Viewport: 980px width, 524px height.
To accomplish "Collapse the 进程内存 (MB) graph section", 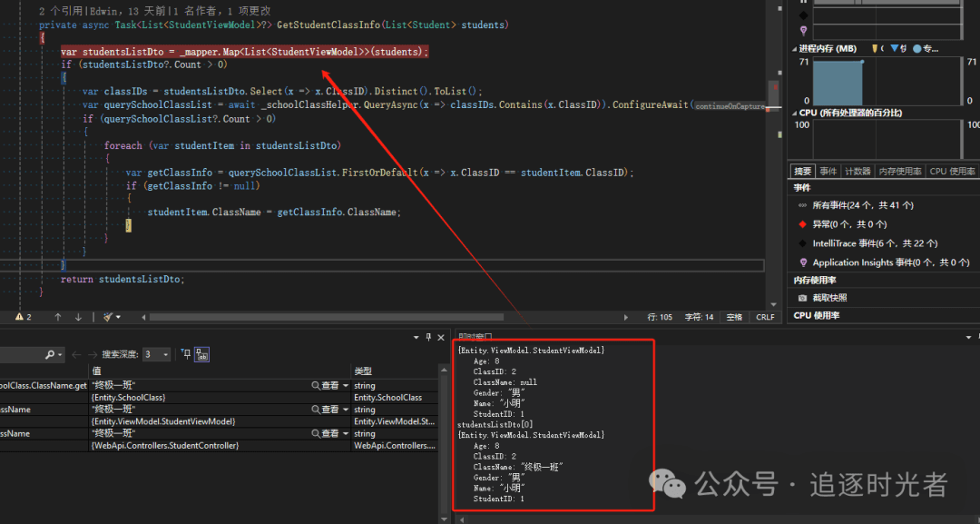I will [795, 48].
